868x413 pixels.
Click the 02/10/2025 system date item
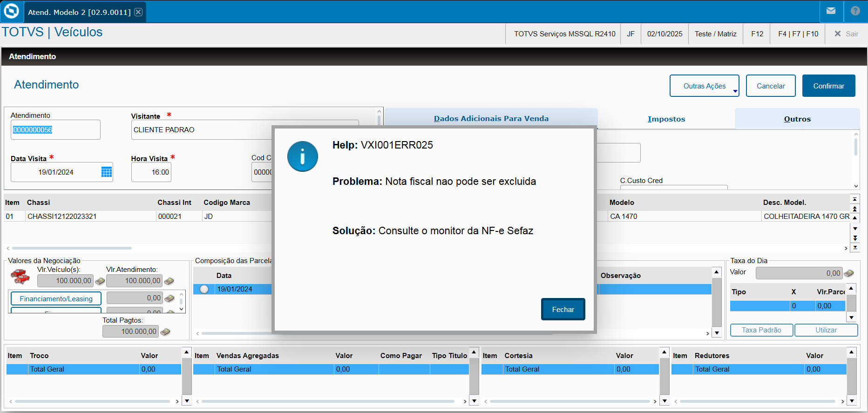pos(665,34)
